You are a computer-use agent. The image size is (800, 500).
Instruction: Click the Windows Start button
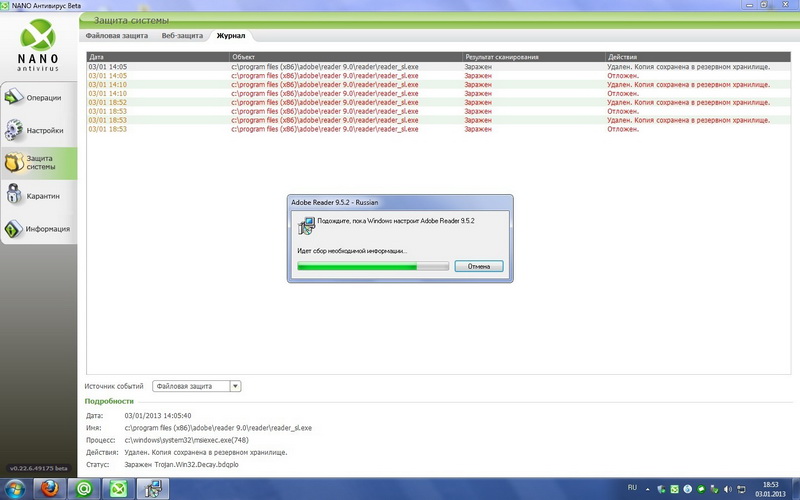click(x=15, y=488)
